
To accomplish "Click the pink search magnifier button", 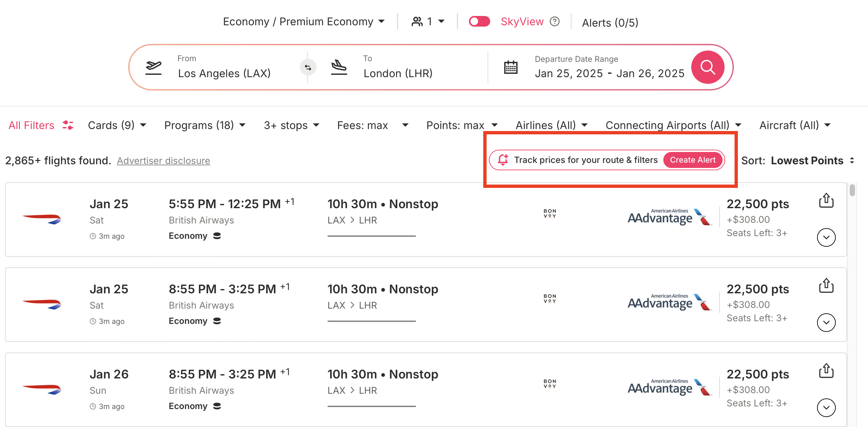I will (x=707, y=68).
